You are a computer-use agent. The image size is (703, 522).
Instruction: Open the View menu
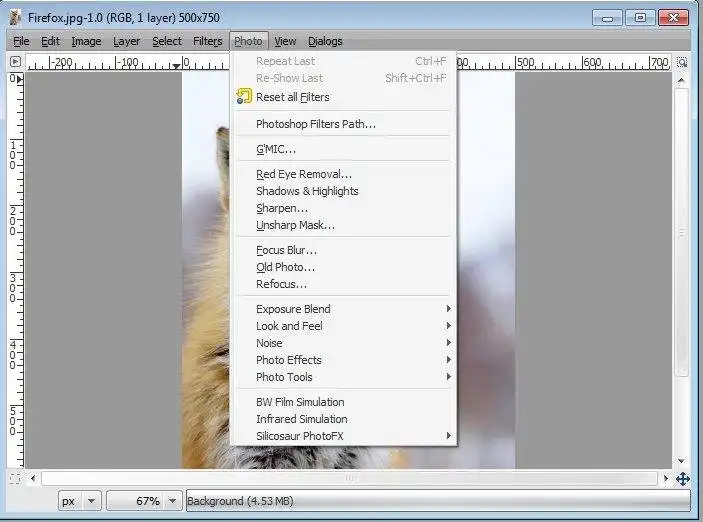285,41
